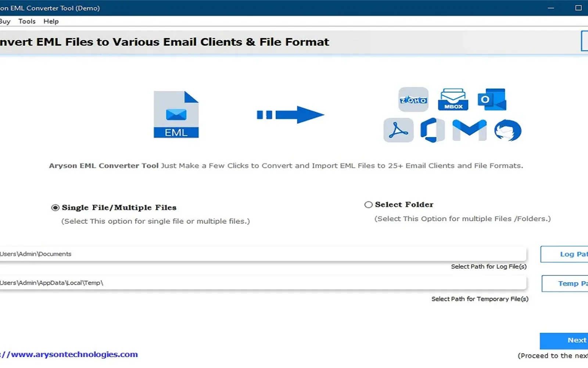Click 'Select Path for Log File(s)' label
The image size is (588, 368).
(x=489, y=266)
